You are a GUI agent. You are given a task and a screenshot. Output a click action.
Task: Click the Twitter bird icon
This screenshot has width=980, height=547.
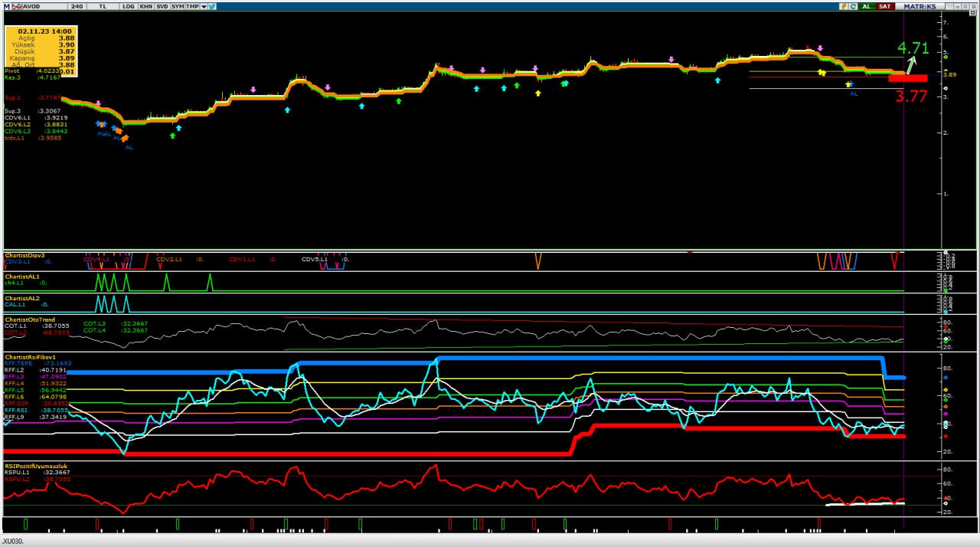point(212,6)
